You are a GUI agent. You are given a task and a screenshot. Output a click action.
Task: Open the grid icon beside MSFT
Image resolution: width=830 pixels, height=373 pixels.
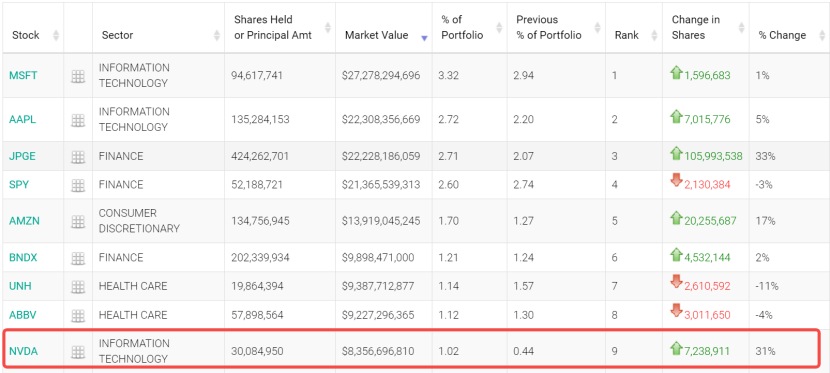pos(78,76)
